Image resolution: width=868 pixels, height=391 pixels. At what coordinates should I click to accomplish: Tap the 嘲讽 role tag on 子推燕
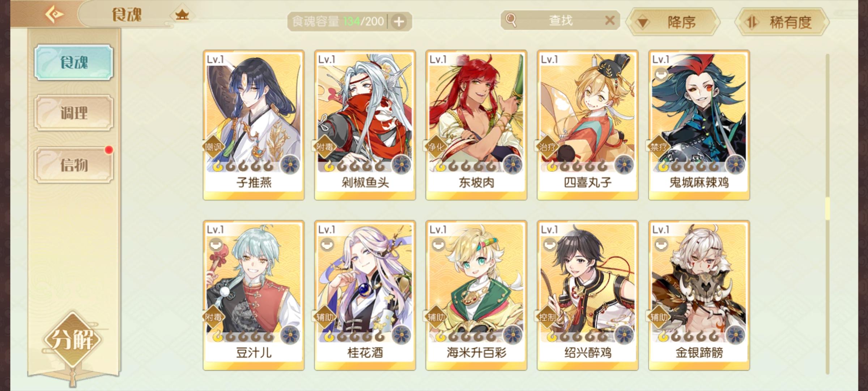tap(213, 147)
